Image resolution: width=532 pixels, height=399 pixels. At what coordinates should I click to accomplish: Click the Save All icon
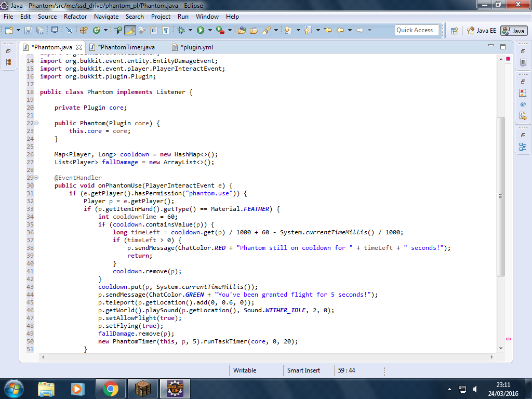[x=40, y=30]
